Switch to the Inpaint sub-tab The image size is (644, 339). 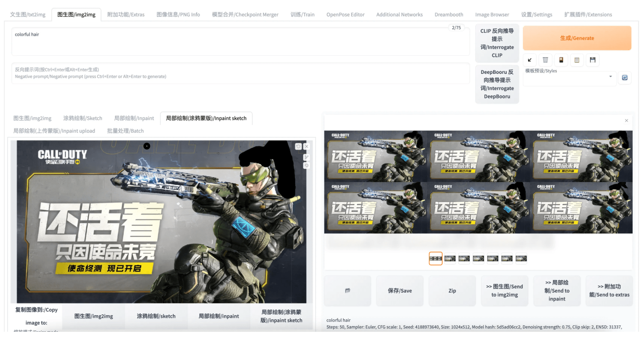tap(134, 118)
